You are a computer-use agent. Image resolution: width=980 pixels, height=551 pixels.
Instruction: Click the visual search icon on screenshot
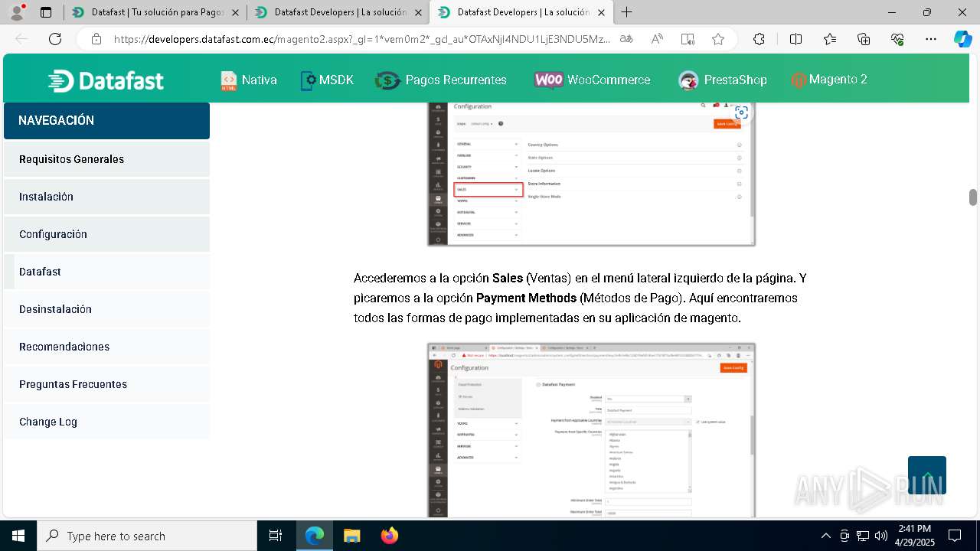[x=741, y=112]
